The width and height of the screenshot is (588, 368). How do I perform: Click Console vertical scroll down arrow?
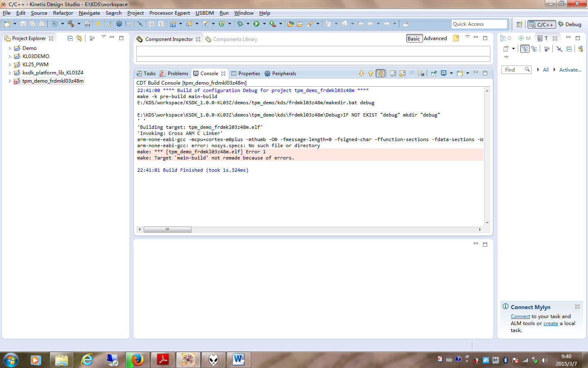tap(487, 223)
